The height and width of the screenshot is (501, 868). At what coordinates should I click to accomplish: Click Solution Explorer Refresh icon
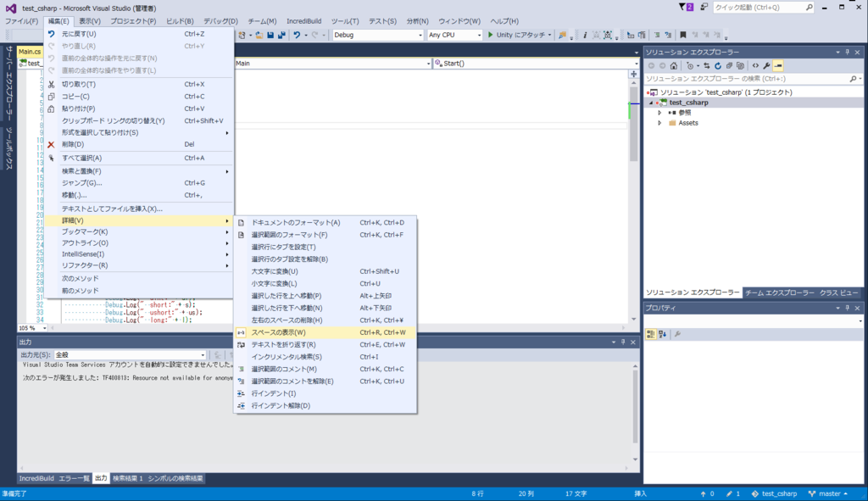(718, 66)
